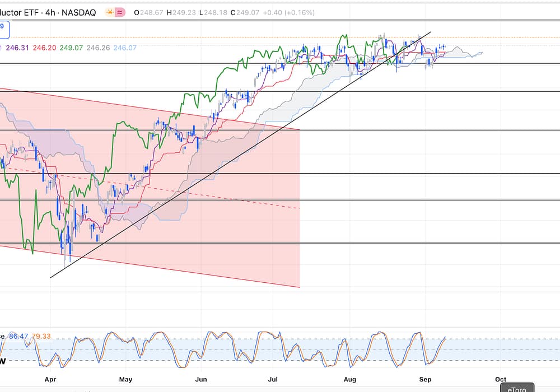Click the red indicator value 246.20
The image size is (560, 392).
point(44,48)
